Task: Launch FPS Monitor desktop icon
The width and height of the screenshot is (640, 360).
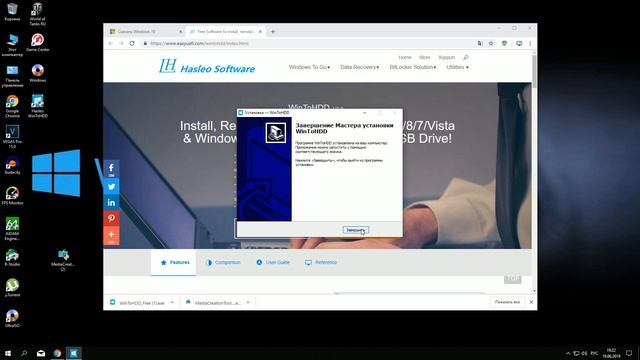Action: (12, 196)
